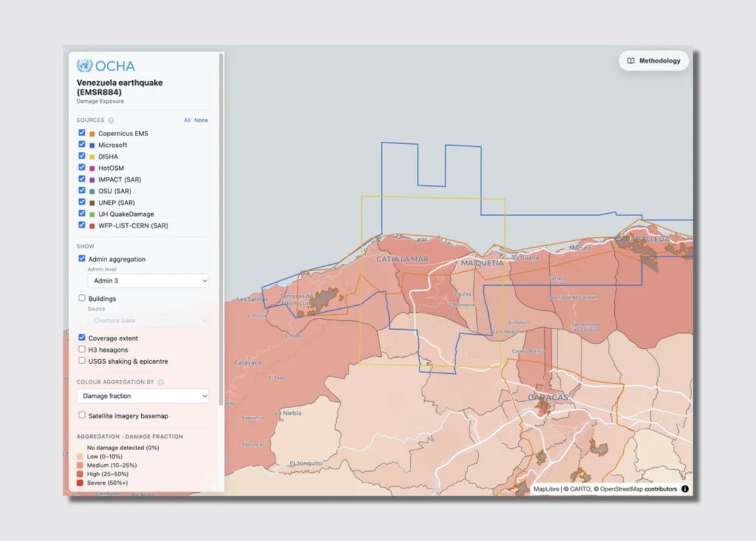Uncheck the Microsoft source checkbox
Screen dimensions: 756x541
pyautogui.click(x=82, y=144)
